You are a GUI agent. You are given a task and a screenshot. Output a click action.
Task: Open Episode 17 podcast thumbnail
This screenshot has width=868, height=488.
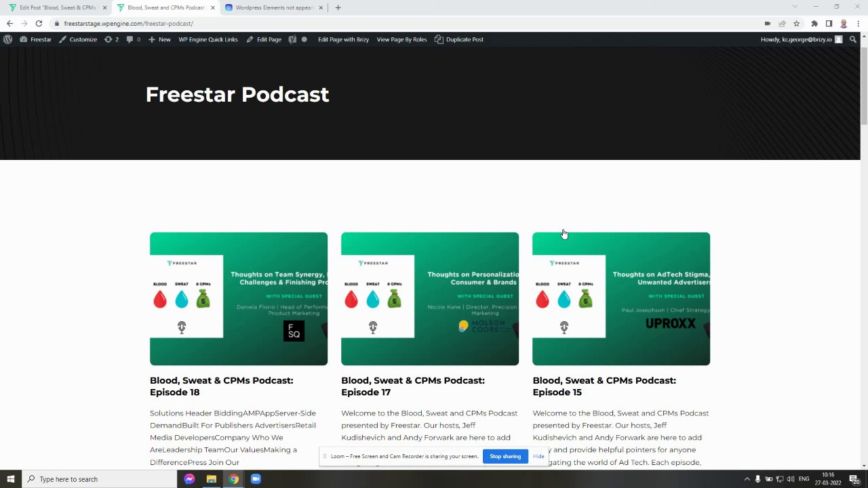pos(430,299)
